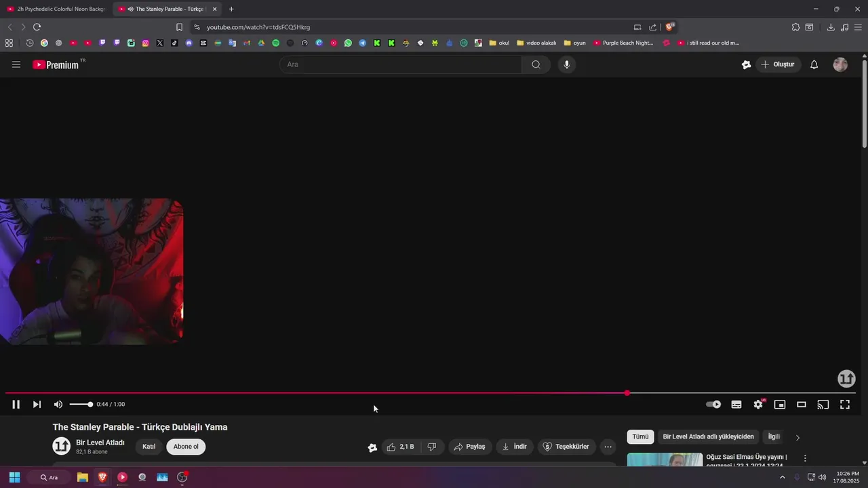Open Oğuz Sasi Elmas video thumbnail
Viewport: 868px width, 488px height.
click(665, 460)
